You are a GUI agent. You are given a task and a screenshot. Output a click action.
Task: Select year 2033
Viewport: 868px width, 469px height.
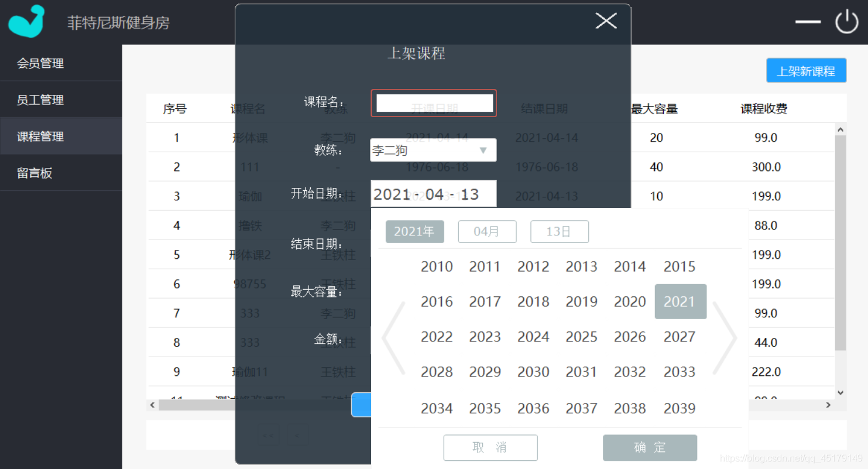(x=680, y=372)
